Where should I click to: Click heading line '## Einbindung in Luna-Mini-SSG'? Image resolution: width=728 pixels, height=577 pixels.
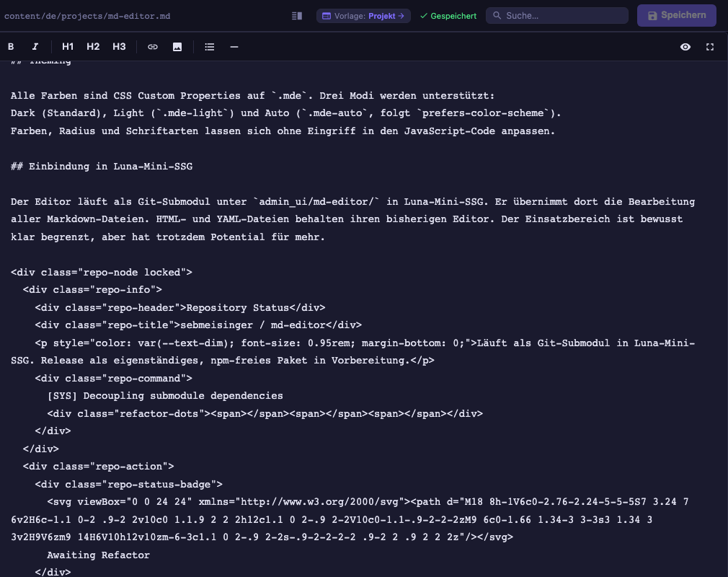pos(102,167)
